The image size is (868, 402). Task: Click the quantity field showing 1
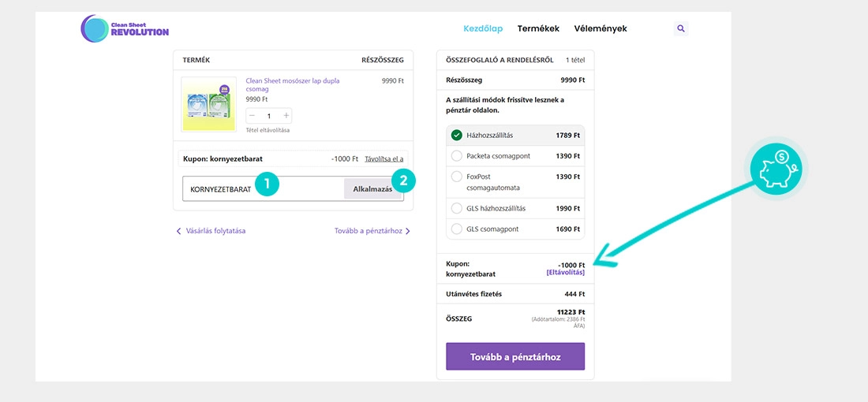(x=269, y=116)
